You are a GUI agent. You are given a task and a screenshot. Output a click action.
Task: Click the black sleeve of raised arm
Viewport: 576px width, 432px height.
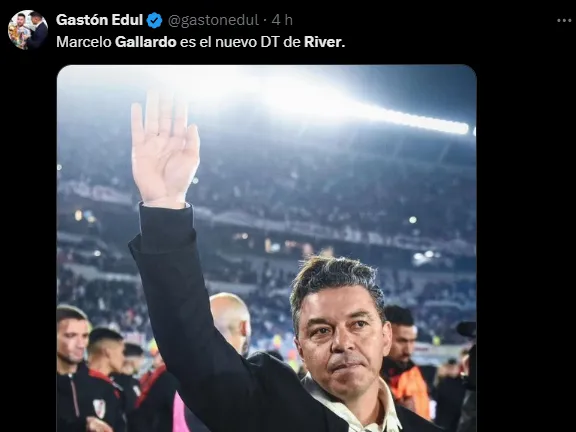pyautogui.click(x=195, y=312)
